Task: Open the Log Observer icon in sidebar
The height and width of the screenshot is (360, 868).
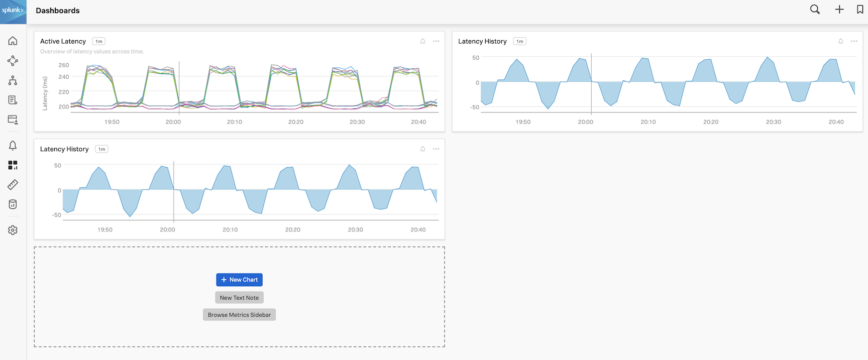Action: [x=13, y=100]
